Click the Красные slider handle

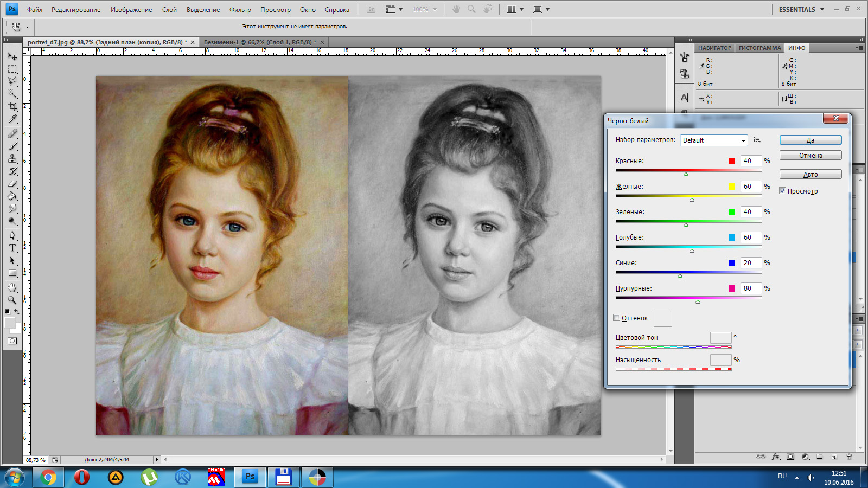(x=686, y=174)
